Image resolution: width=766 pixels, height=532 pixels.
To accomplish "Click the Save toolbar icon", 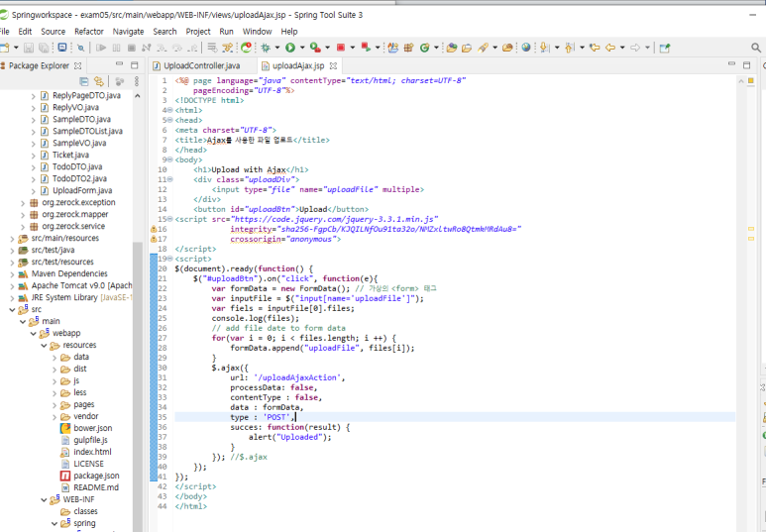I will pos(29,48).
